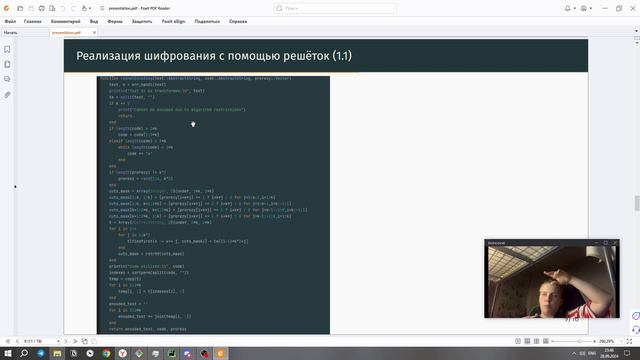Go to next page arrow
This screenshot has height=360, width=640.
point(66,341)
